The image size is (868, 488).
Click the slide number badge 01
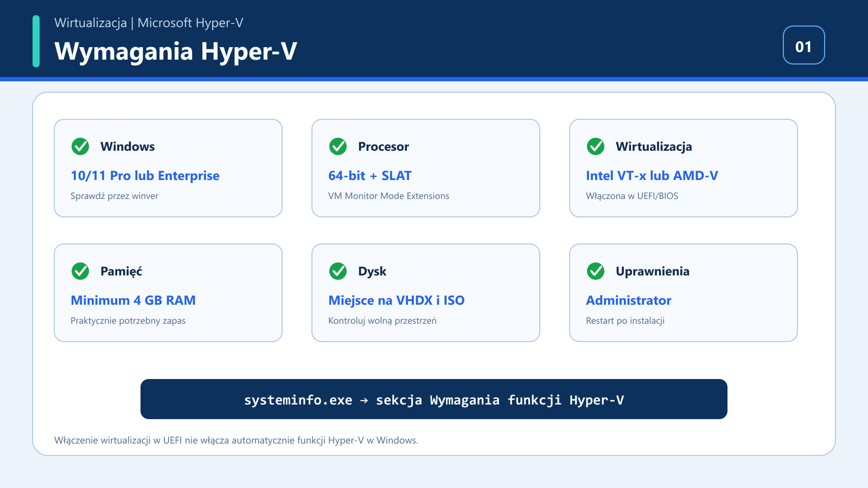click(x=804, y=45)
